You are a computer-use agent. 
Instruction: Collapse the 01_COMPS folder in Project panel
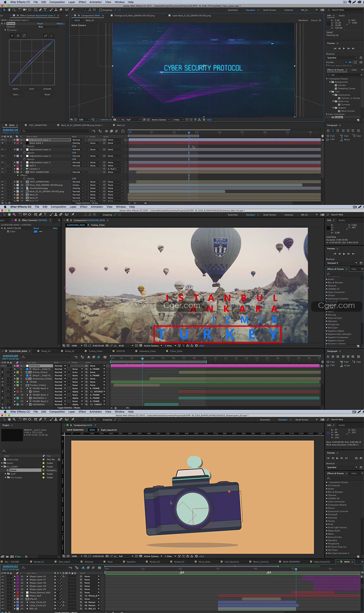coord(2,466)
